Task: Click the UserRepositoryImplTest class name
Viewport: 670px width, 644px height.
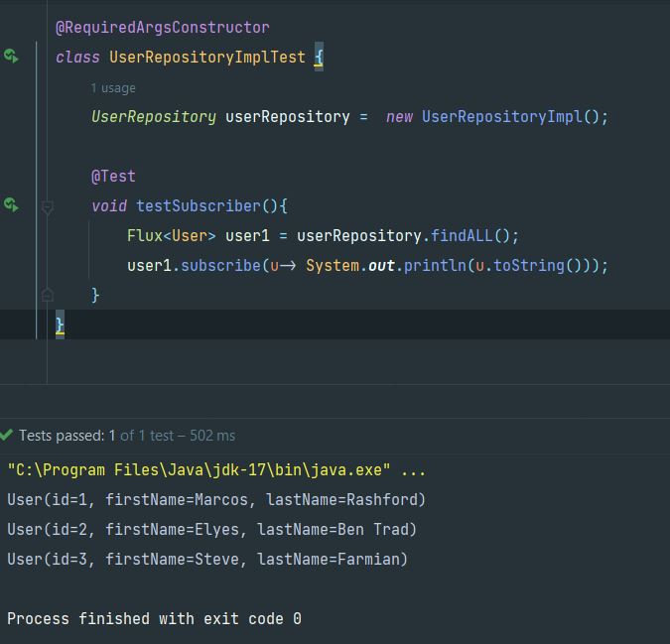Action: pos(207,58)
